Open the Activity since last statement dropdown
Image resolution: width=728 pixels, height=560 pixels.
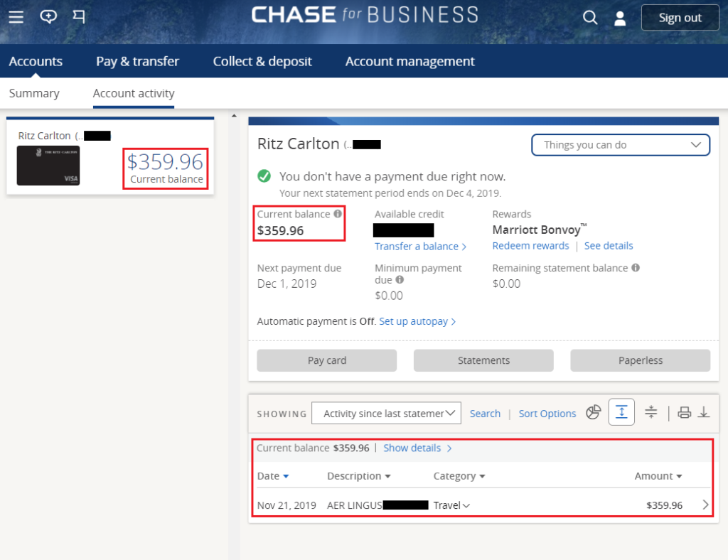click(x=386, y=413)
